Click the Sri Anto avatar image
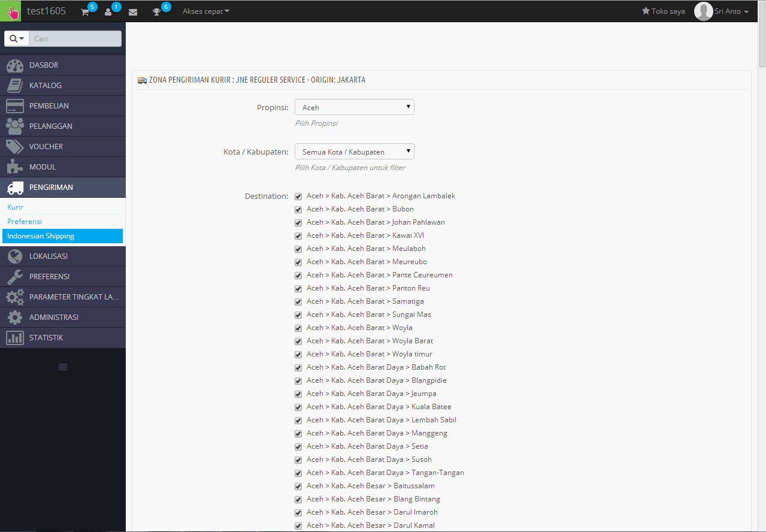 tap(703, 11)
